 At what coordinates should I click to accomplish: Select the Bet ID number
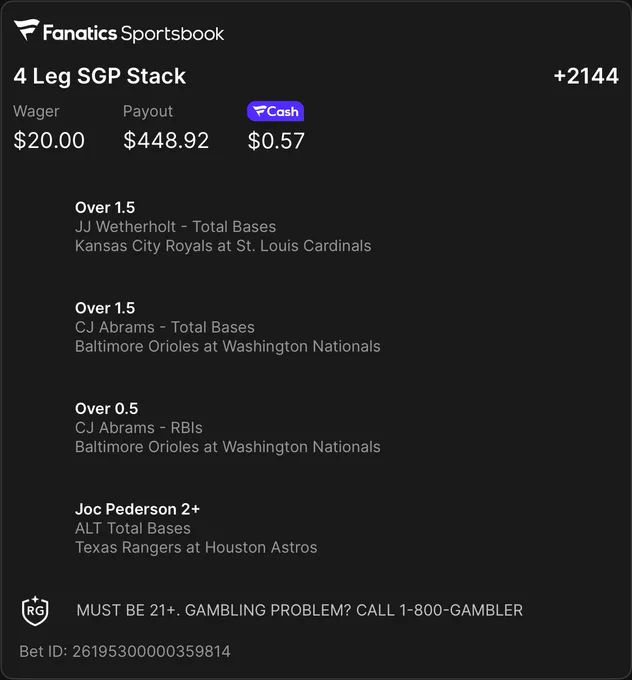point(151,651)
